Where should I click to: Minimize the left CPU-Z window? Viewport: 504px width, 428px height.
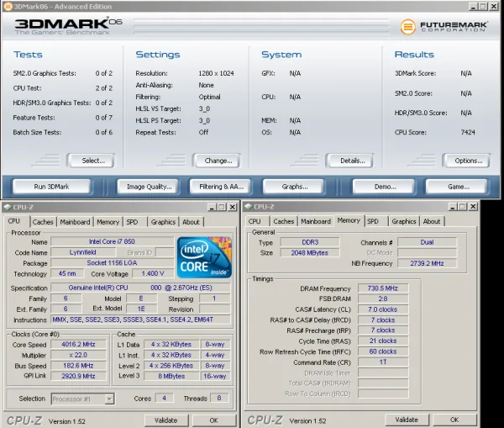pyautogui.click(x=213, y=207)
